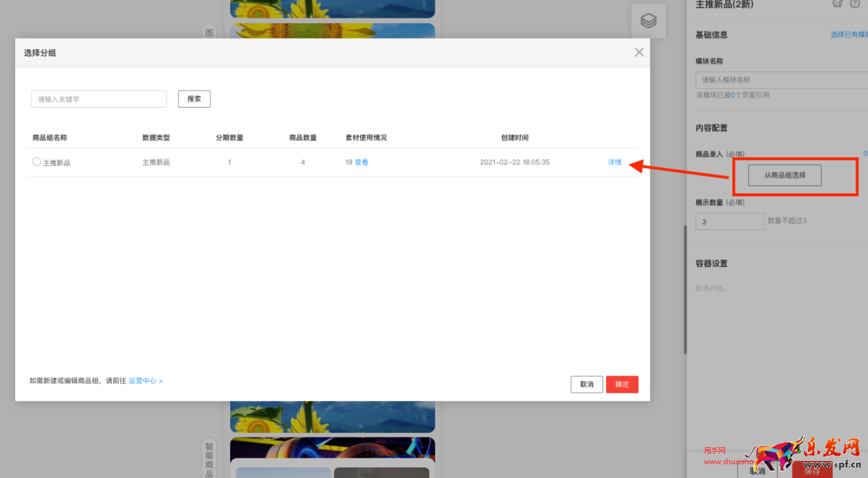
Task: Click the 展示数量 input showing 3
Action: point(730,222)
